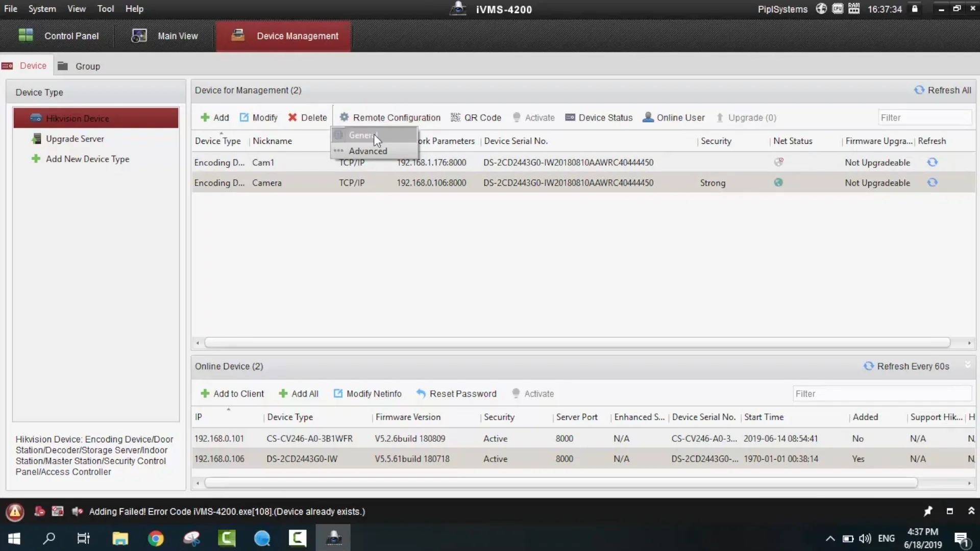Viewport: 980px width, 551px height.
Task: Choose Advanced from the dropdown menu
Action: coord(374,151)
